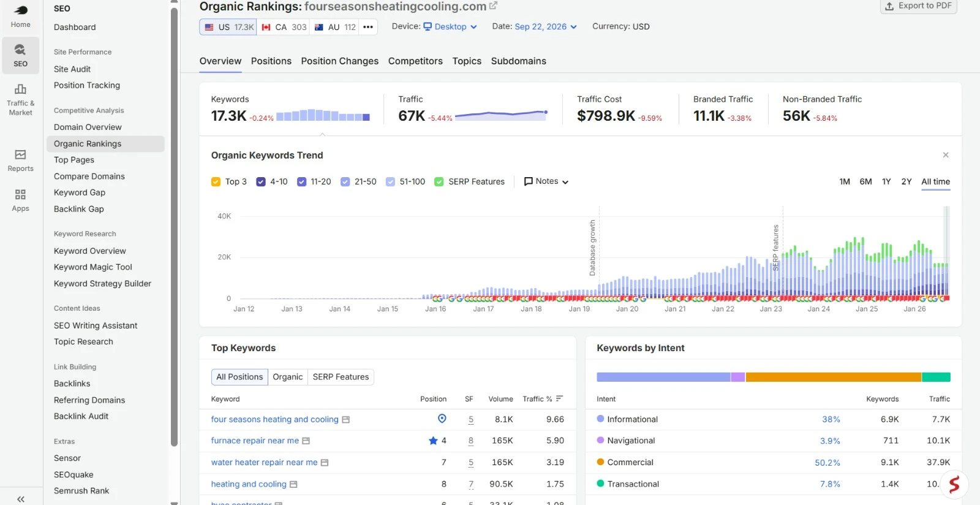Set trend range to 1Y

tap(886, 181)
